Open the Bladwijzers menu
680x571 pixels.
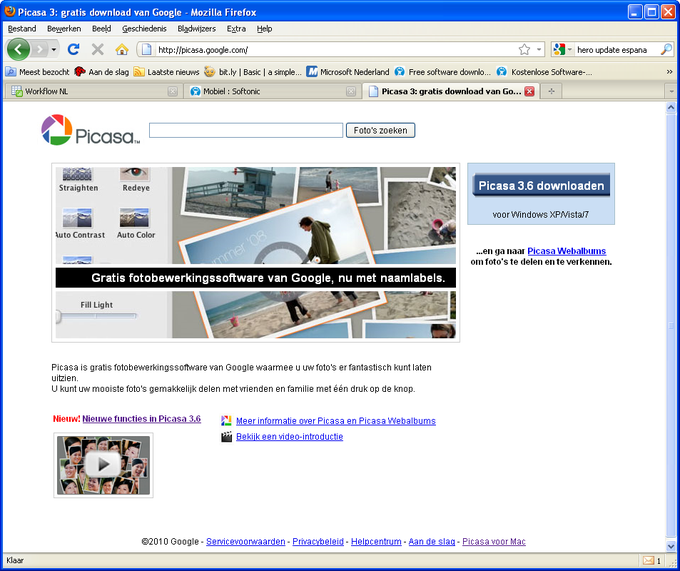pos(196,29)
